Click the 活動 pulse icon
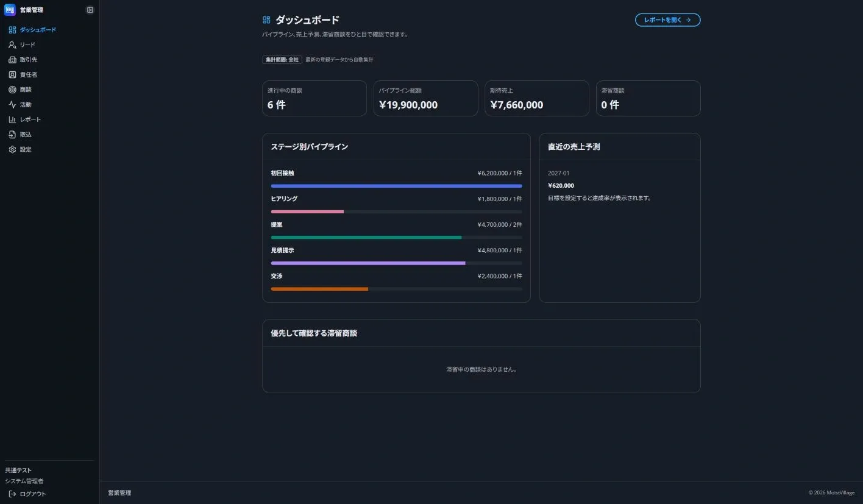This screenshot has height=504, width=863. [x=12, y=104]
